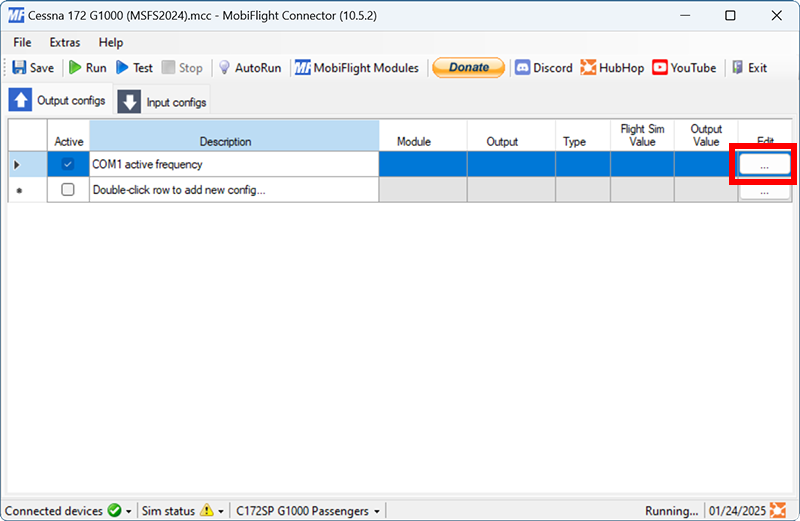Click Connected devices green check icon
The width and height of the screenshot is (800, 521).
pos(115,510)
